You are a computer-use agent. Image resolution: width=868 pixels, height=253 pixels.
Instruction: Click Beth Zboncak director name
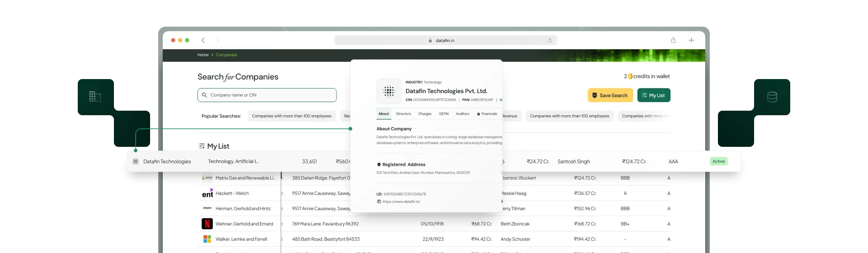click(515, 224)
